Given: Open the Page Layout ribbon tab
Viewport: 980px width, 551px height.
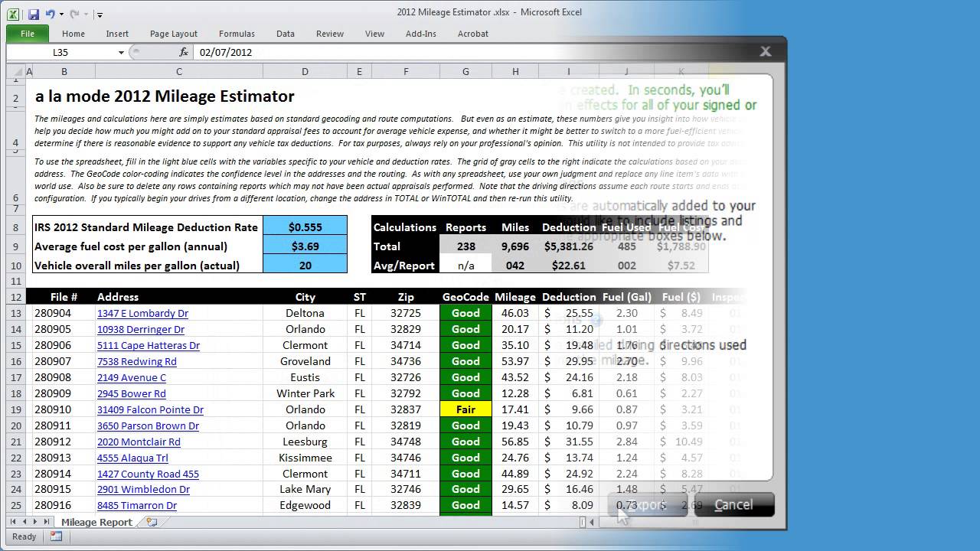Looking at the screenshot, I should [x=174, y=34].
